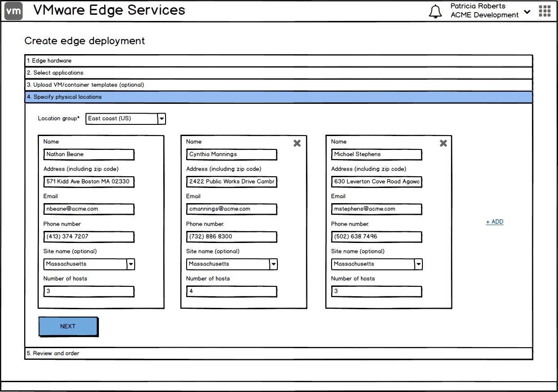This screenshot has width=558, height=392.
Task: Edit the 571 Kidd Ave Boston address field
Action: 89,182
